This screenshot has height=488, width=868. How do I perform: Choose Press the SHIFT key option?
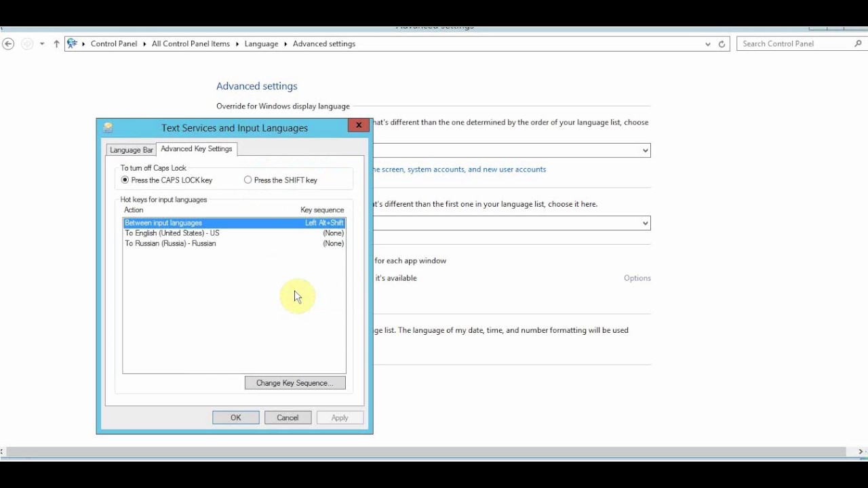[281, 180]
